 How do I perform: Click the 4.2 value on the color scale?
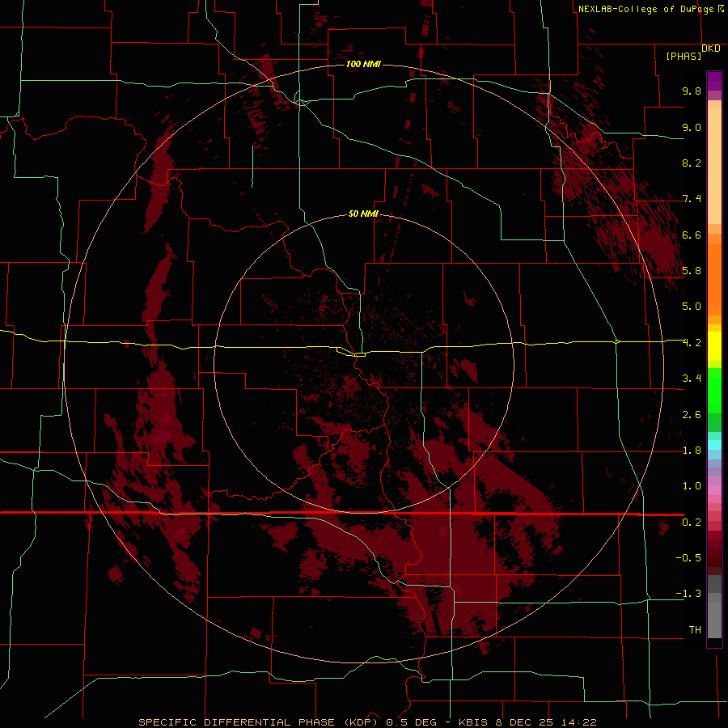tap(692, 343)
